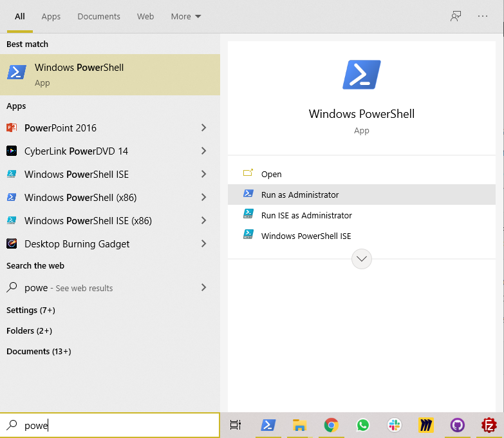
Task: Expand Windows PowerShell (x86) options arrow
Action: click(203, 197)
